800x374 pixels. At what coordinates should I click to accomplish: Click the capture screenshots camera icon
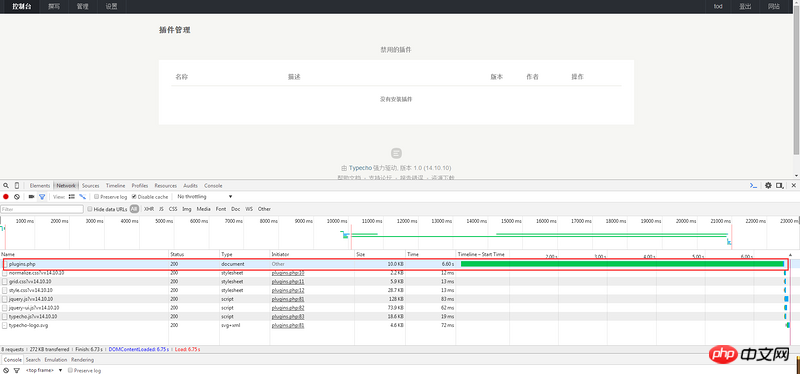[31, 196]
